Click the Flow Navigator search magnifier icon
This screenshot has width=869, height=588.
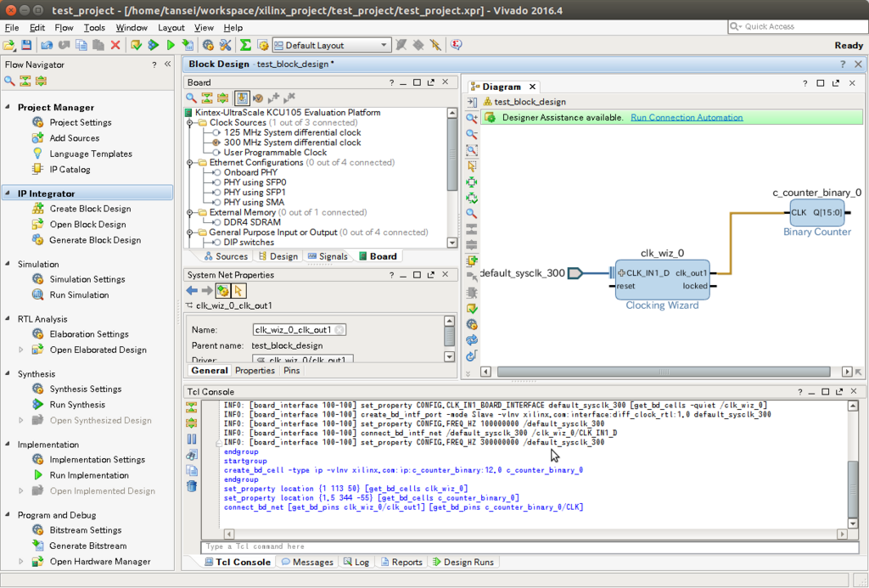pyautogui.click(x=9, y=81)
